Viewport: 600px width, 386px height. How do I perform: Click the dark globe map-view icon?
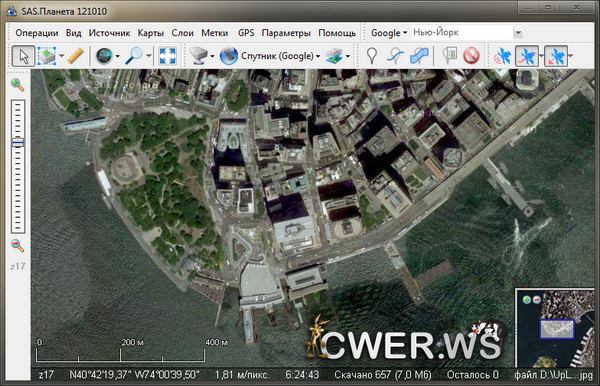(104, 56)
